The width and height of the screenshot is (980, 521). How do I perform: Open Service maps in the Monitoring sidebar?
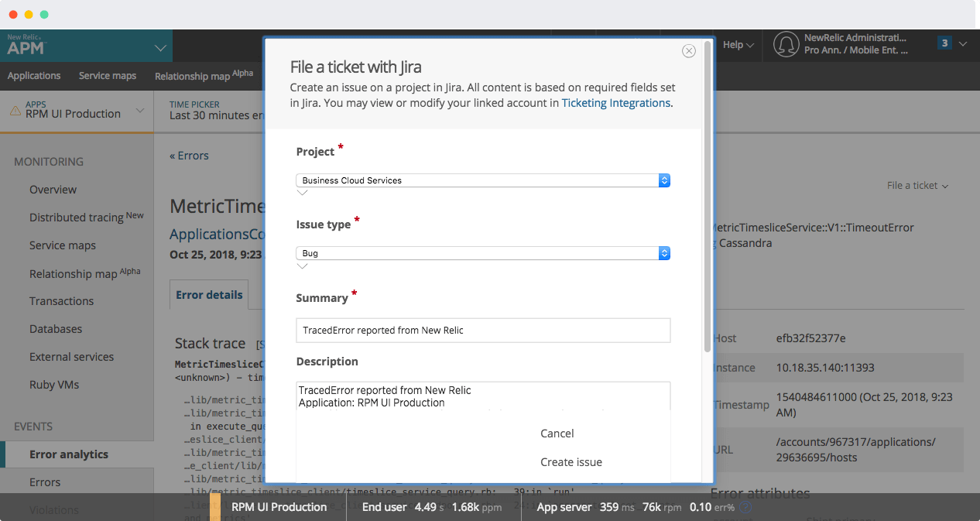click(63, 245)
